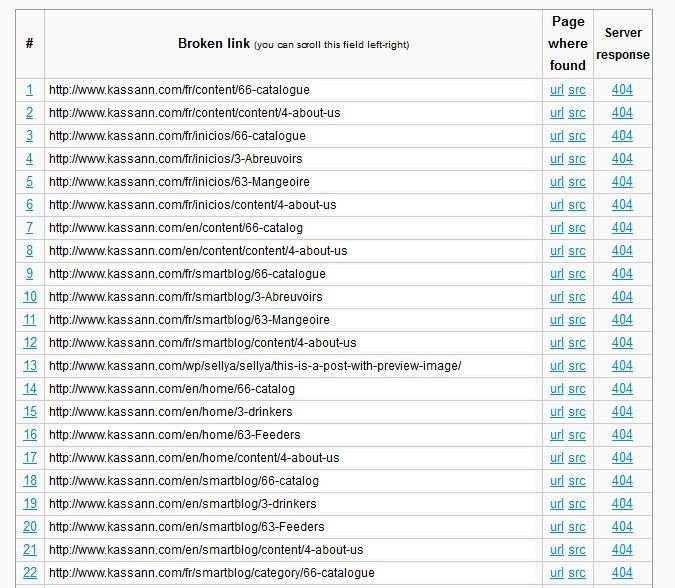This screenshot has width=675, height=588.
Task: Click 404 response for row 22
Action: pos(622,573)
